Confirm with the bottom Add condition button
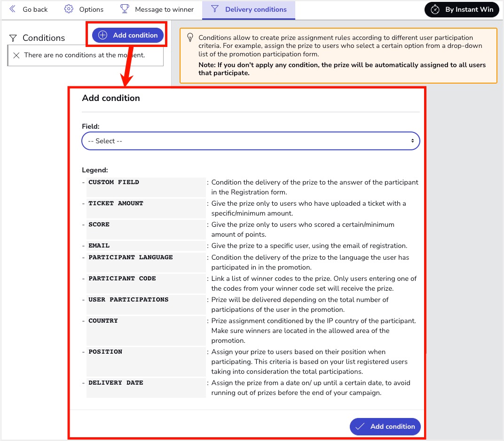Screen dimensions: 504x441 click(385, 426)
